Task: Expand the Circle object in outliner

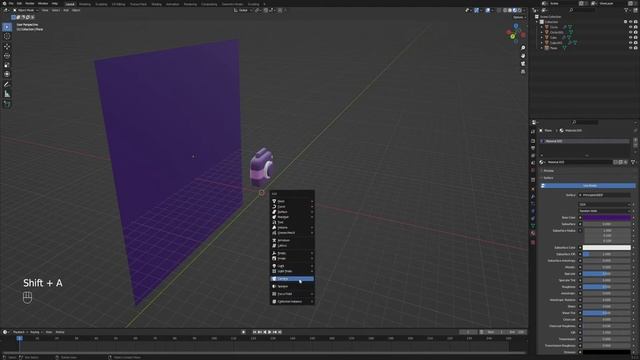Action: click(542, 27)
